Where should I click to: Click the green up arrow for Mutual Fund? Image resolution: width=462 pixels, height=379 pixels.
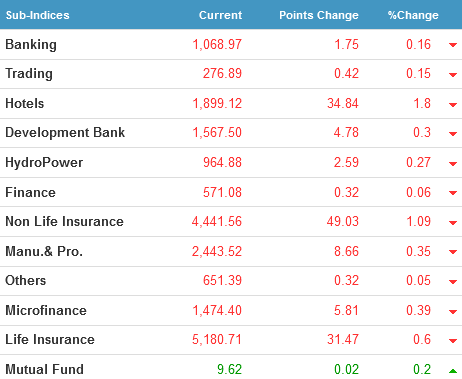(x=453, y=370)
